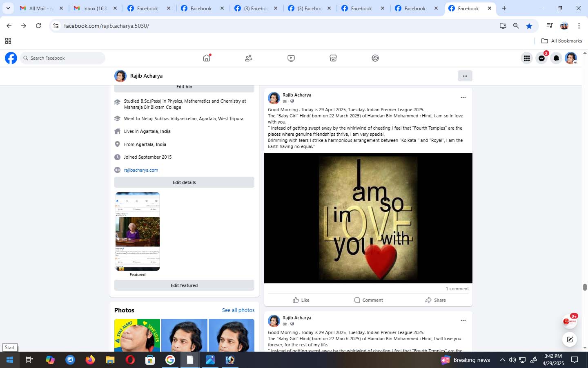Open Facebook Video icon
This screenshot has height=368, width=588.
291,58
